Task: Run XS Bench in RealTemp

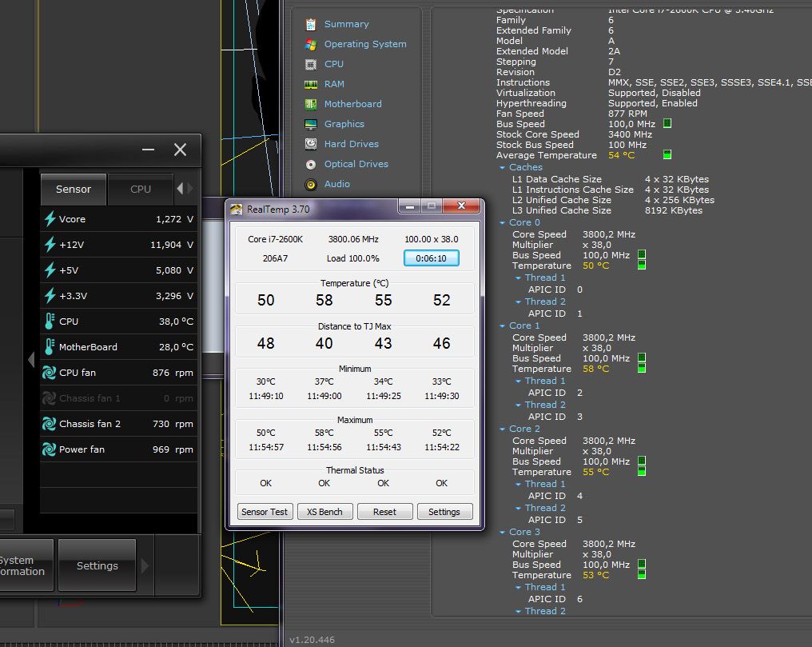Action: point(324,512)
